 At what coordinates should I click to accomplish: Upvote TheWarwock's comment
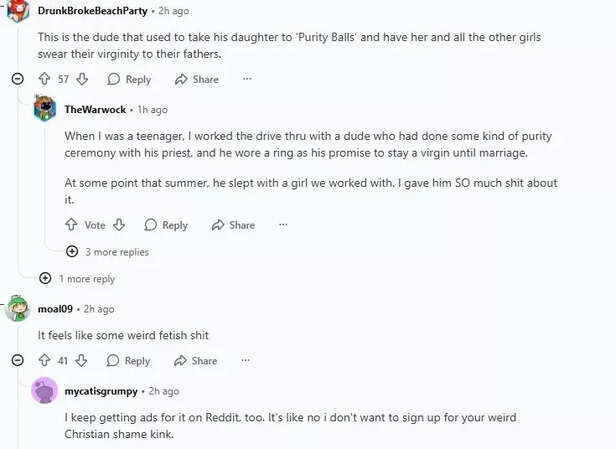pos(71,225)
